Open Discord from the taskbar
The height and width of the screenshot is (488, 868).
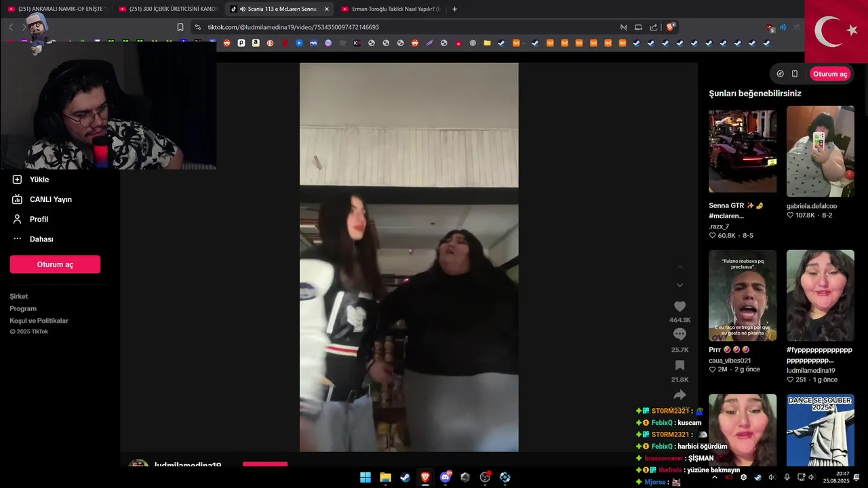446,477
